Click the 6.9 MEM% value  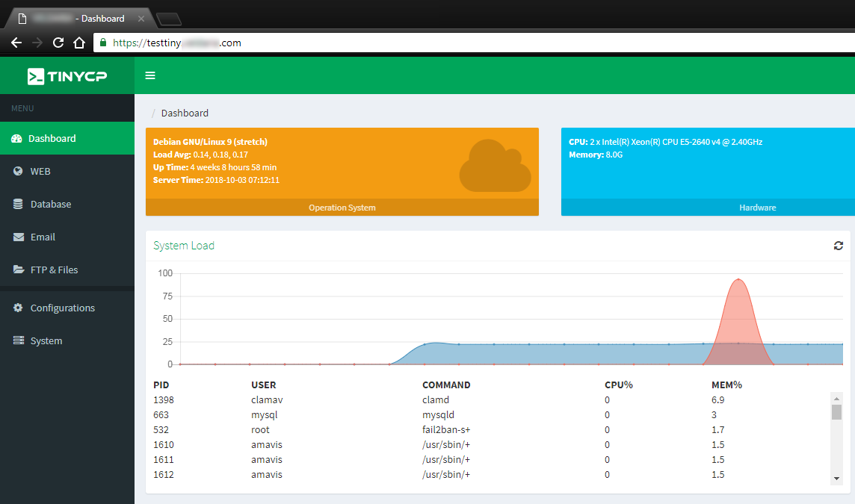[717, 400]
